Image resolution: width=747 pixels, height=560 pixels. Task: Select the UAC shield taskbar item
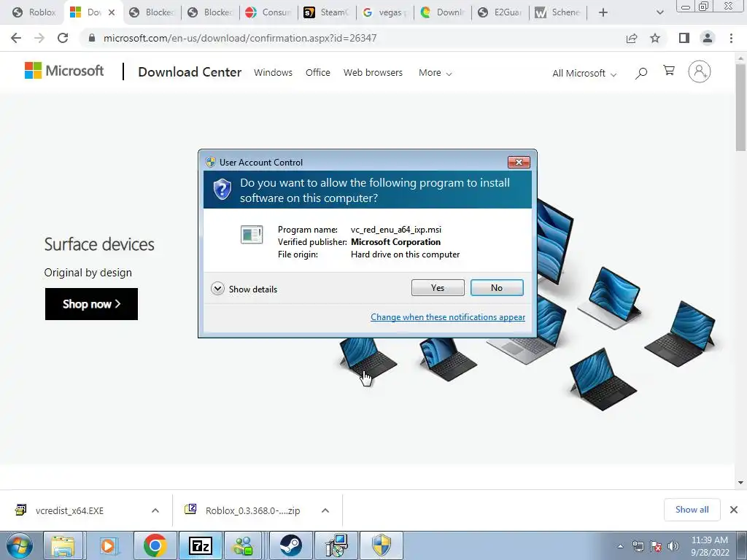click(382, 545)
